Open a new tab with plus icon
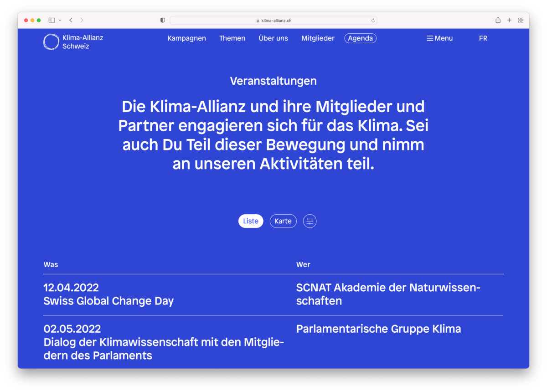Viewport: 547px width, 392px height. pos(509,20)
